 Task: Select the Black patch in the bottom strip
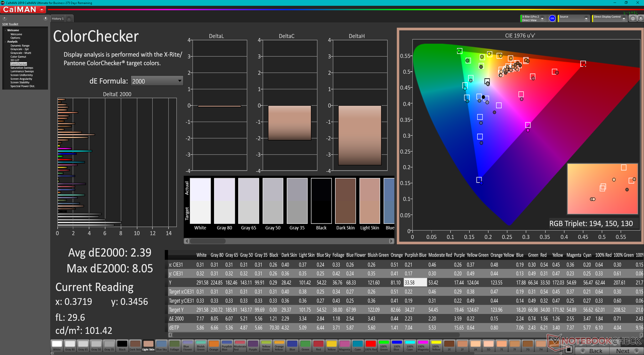click(122, 346)
